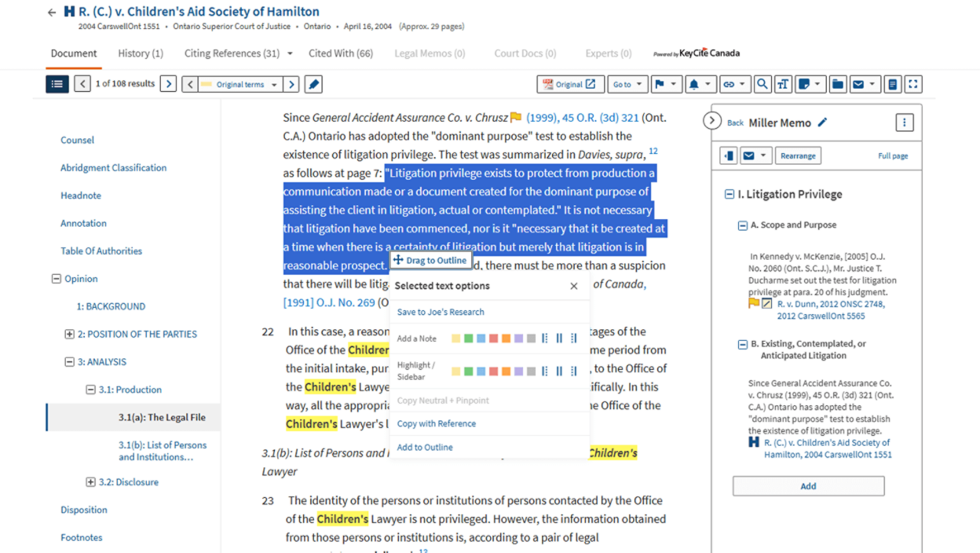Viewport: 980px width, 553px height.
Task: Click the Add button in outline panel
Action: (x=808, y=486)
